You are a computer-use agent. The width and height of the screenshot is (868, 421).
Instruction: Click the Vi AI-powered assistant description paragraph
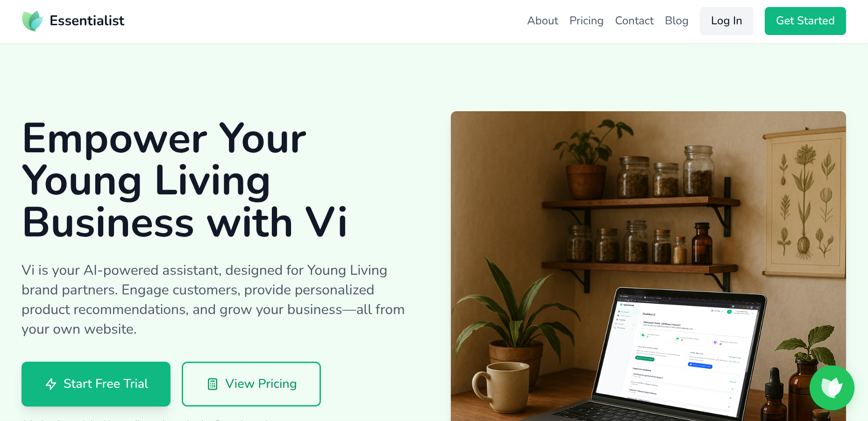(x=213, y=300)
